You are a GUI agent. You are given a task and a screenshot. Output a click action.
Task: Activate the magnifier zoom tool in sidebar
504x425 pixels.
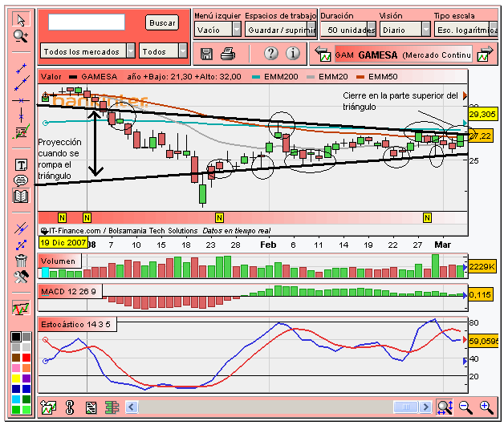point(21,36)
